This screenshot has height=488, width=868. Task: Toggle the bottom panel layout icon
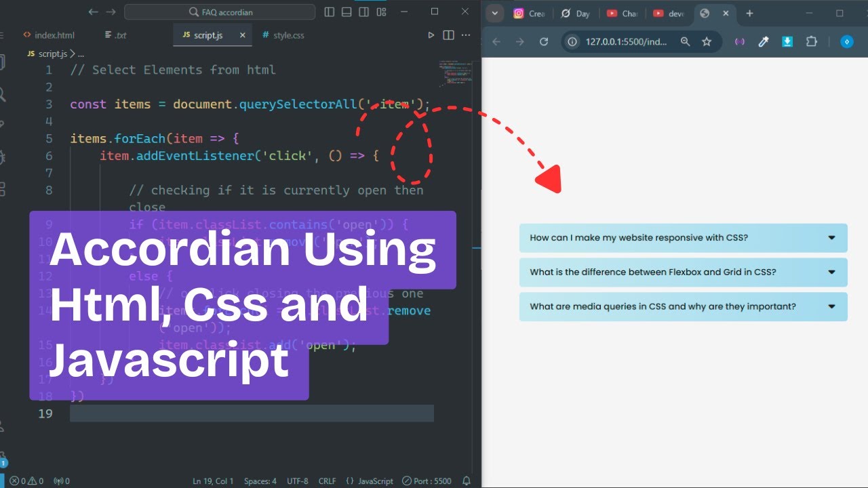tap(347, 12)
